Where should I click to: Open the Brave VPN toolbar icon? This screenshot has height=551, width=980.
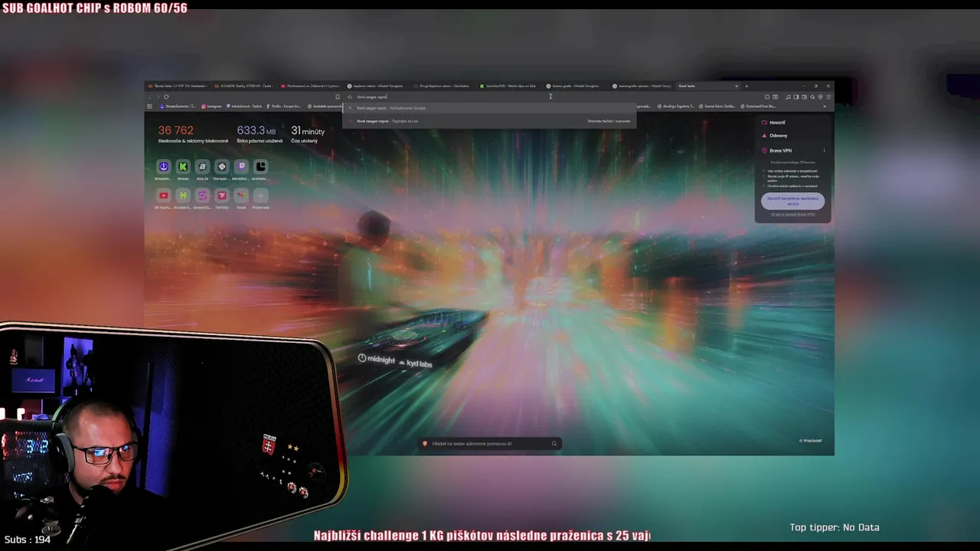tap(821, 97)
